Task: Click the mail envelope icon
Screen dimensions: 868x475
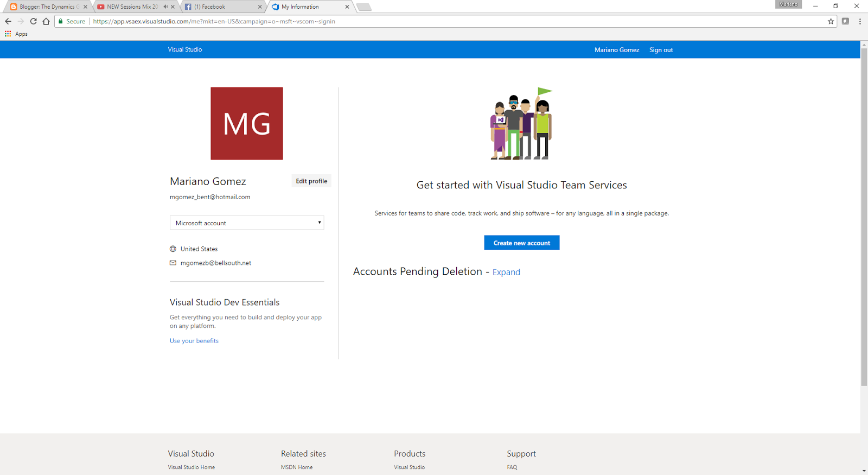Action: (x=173, y=263)
